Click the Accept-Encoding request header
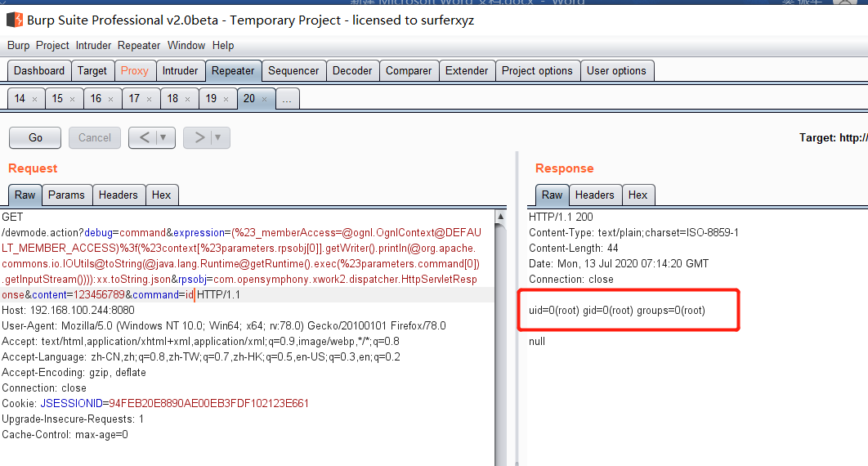 (x=74, y=373)
